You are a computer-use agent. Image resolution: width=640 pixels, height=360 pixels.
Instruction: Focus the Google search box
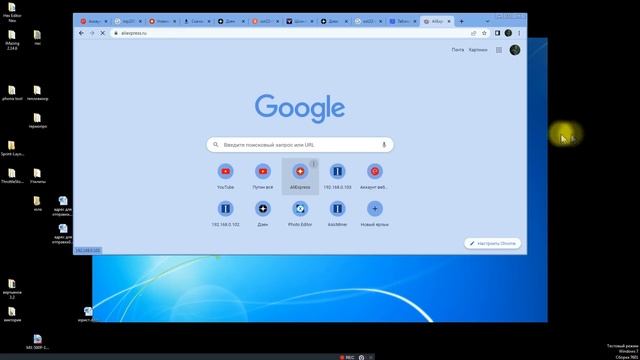[x=300, y=144]
